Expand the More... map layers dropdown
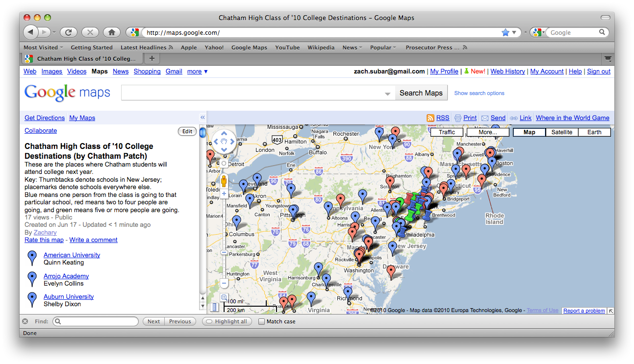 click(487, 132)
